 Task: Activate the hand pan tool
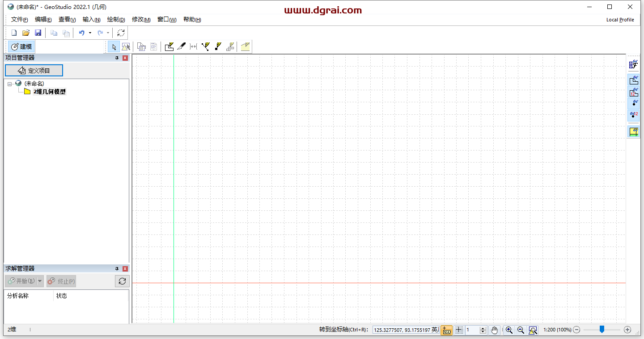coord(494,330)
